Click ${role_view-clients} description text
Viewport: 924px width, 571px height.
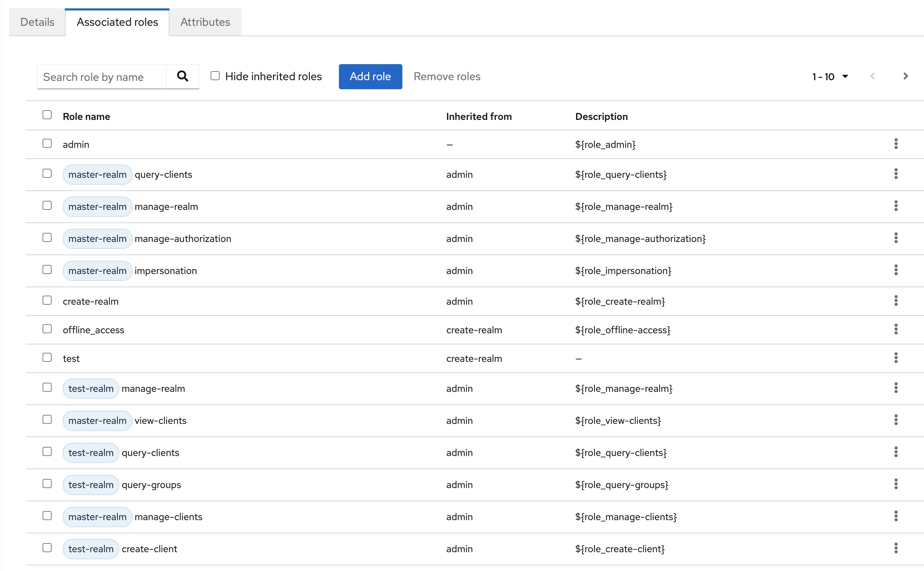(618, 421)
